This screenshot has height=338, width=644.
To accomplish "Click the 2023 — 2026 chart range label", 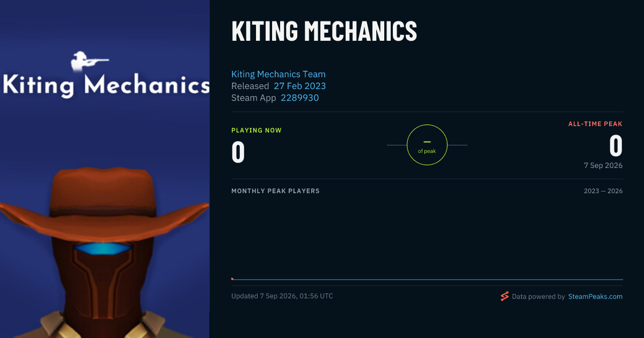I will coord(603,191).
